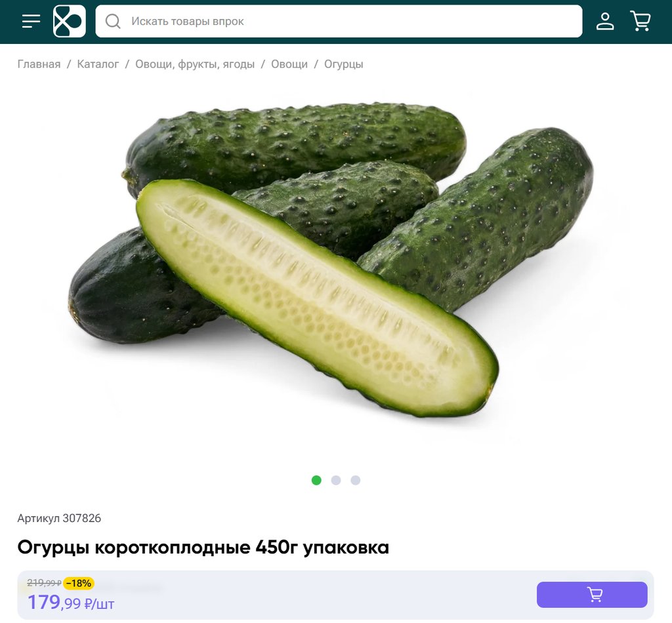Click product title 'Огурцы короткоплодные 450г упаковка'
The height and width of the screenshot is (623, 672).
[x=203, y=548]
